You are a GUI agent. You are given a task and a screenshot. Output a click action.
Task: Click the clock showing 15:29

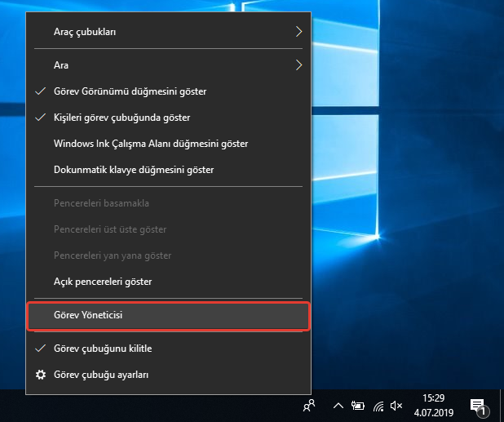pos(433,405)
